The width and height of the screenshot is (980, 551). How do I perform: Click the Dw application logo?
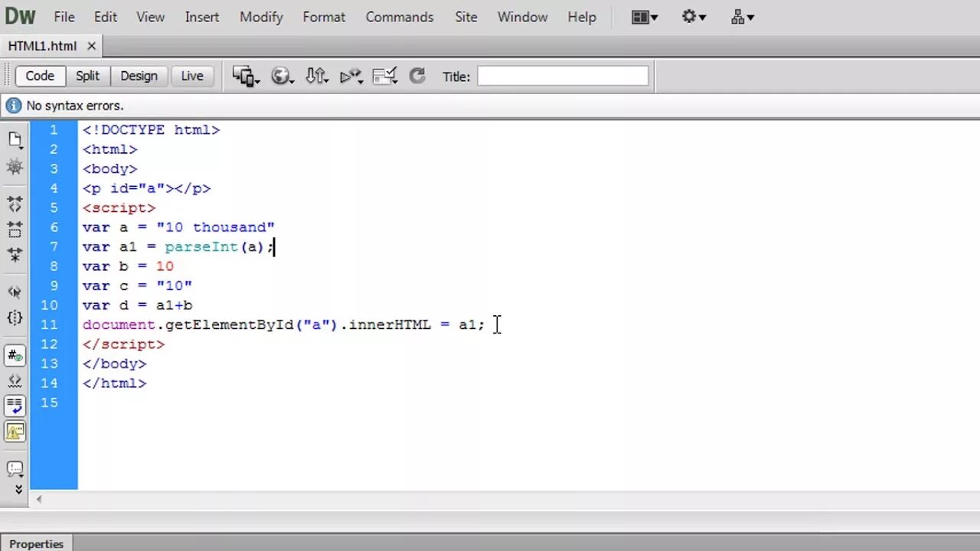tap(21, 16)
